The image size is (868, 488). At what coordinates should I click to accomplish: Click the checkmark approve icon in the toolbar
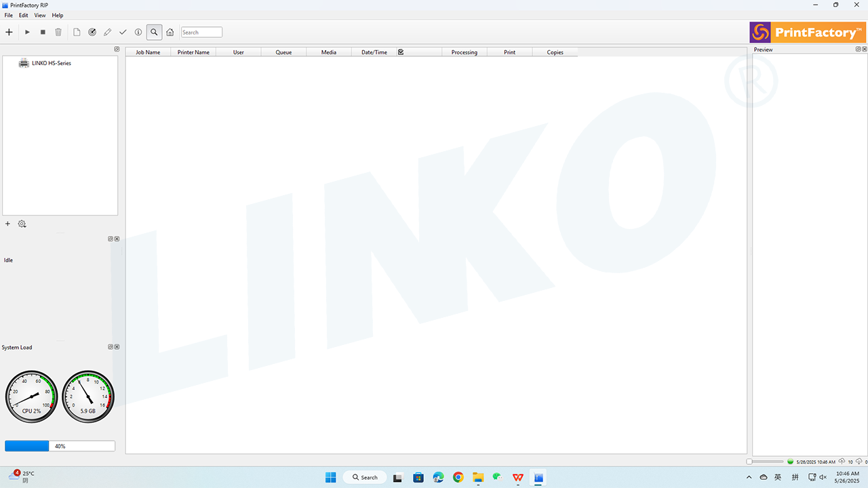tap(123, 32)
